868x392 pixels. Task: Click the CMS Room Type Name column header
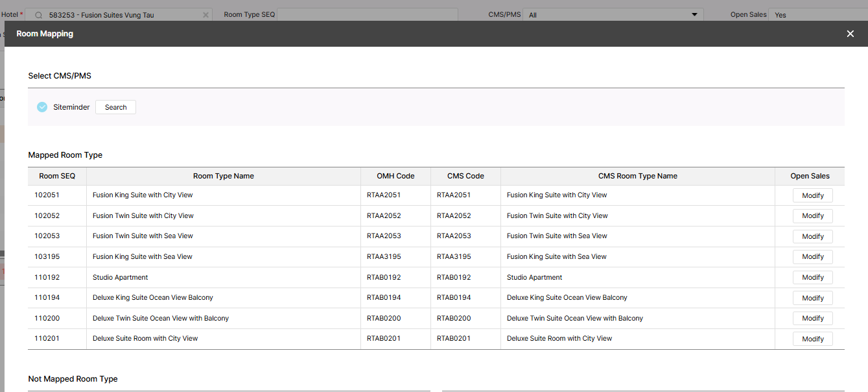pyautogui.click(x=637, y=176)
